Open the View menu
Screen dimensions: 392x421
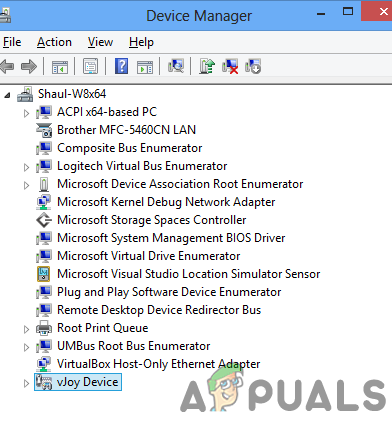point(100,42)
